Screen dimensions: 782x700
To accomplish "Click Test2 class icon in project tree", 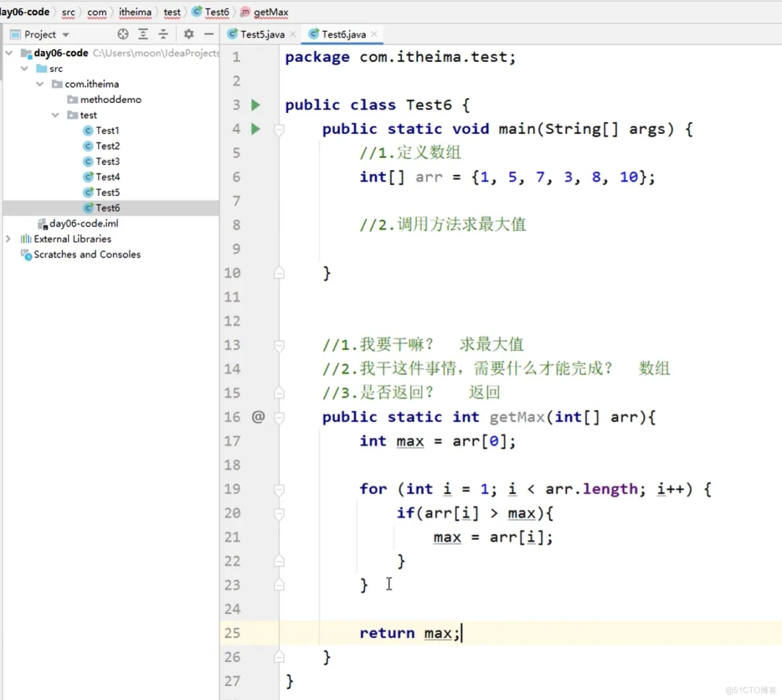I will point(89,146).
